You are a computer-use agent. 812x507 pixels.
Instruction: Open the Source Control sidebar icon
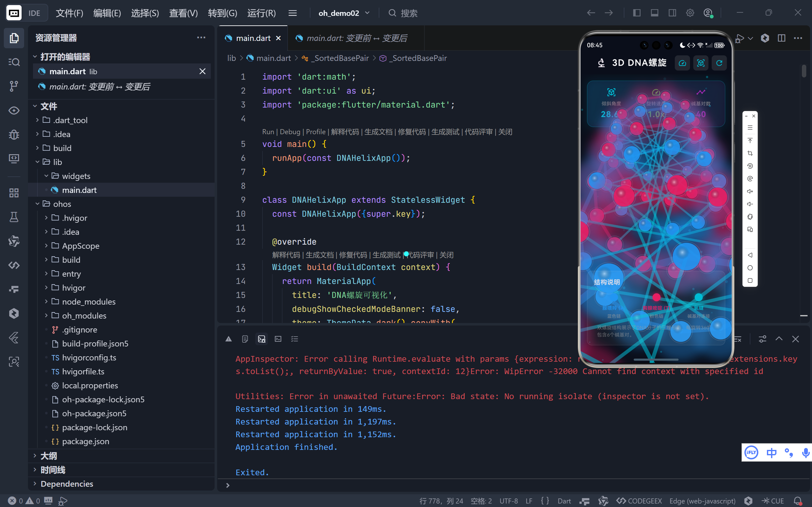(x=14, y=86)
